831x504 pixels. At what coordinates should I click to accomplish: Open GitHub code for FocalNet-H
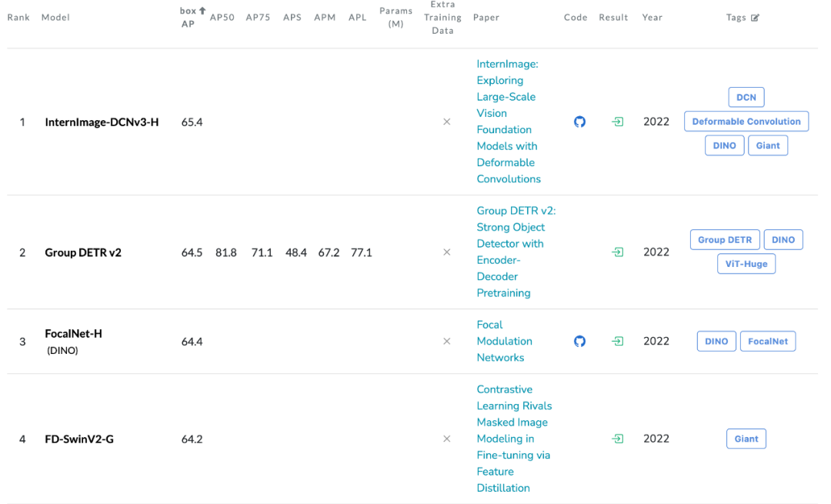click(580, 341)
